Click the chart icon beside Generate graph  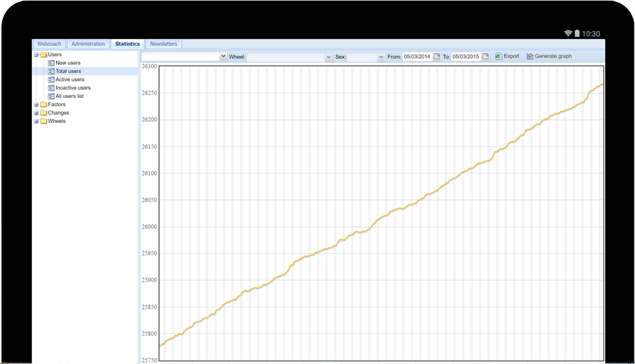(x=530, y=57)
